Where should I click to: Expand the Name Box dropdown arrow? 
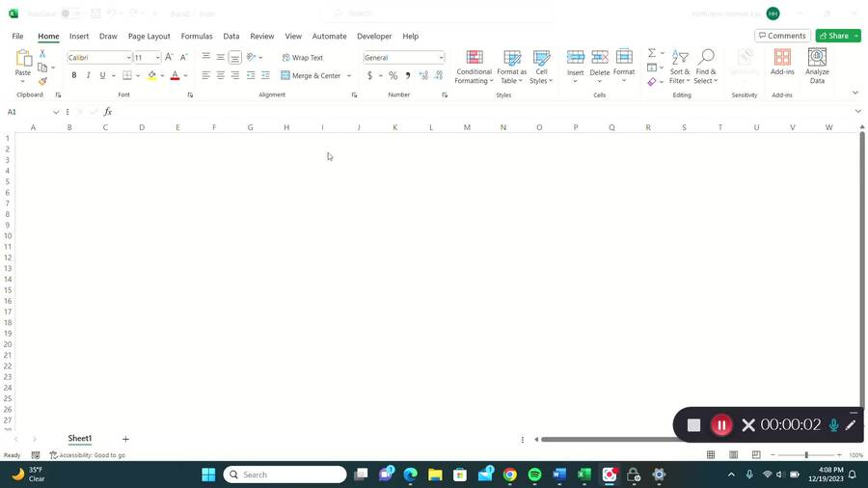pos(56,112)
